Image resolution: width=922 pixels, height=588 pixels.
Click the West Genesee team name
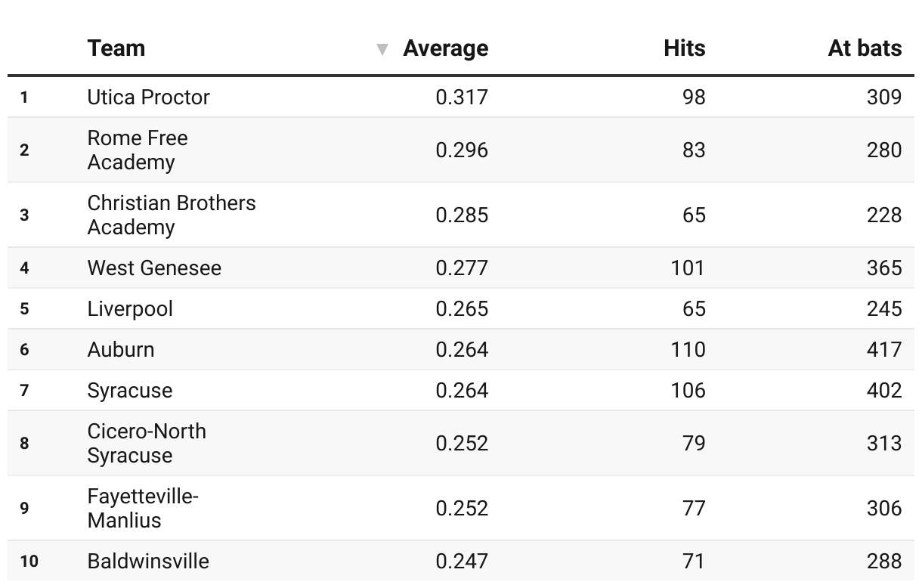154,268
